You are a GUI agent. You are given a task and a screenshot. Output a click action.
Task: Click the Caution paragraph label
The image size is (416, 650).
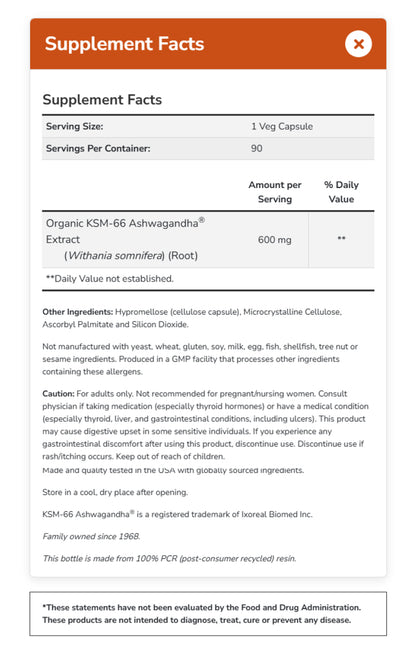[58, 393]
